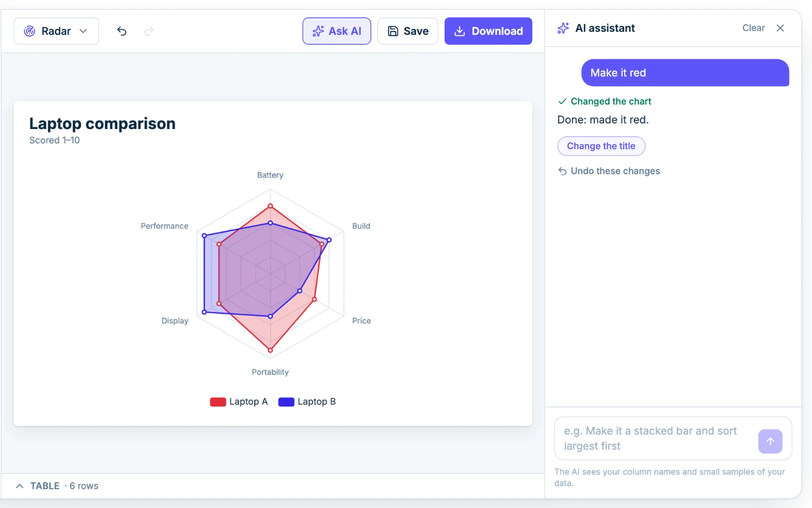The height and width of the screenshot is (508, 812).
Task: Click the Price axis label
Action: 361,321
